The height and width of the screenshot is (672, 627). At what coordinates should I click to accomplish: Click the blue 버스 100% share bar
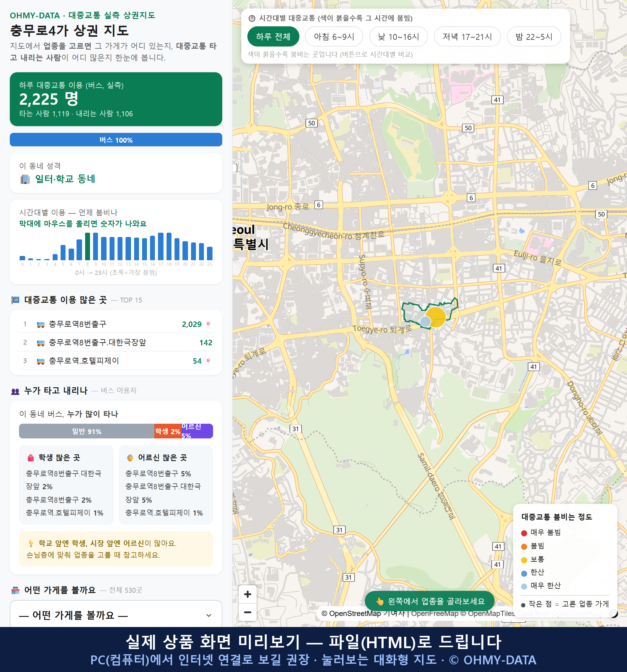(116, 140)
